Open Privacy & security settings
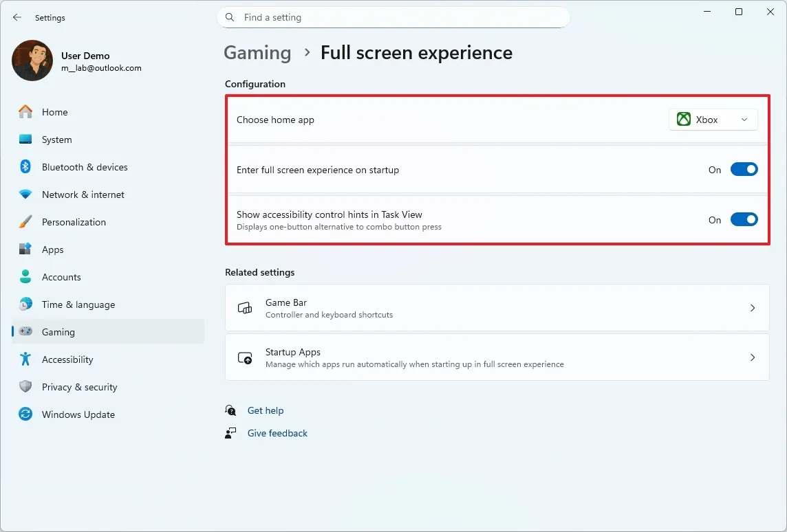 (x=80, y=387)
